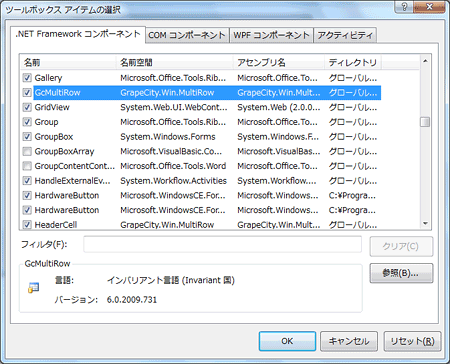Check the GroupBoxArray checkbox
Screen dimensions: 450x364
pos(27,151)
